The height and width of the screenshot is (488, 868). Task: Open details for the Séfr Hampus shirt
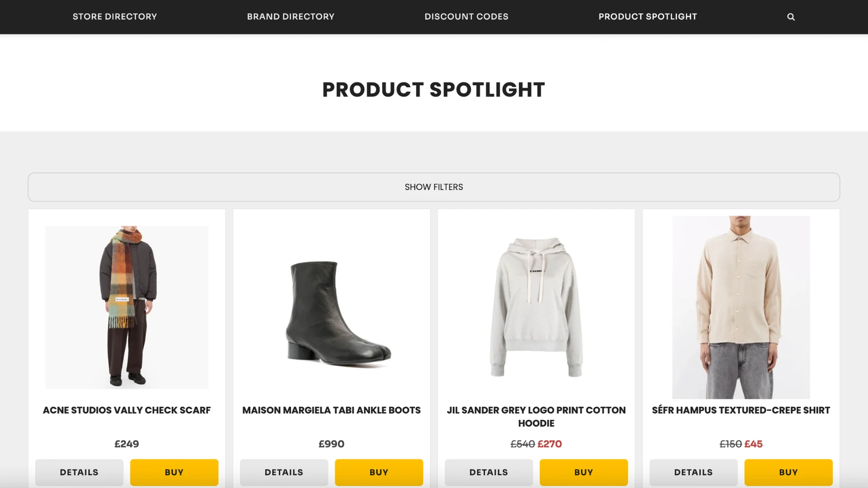click(693, 472)
